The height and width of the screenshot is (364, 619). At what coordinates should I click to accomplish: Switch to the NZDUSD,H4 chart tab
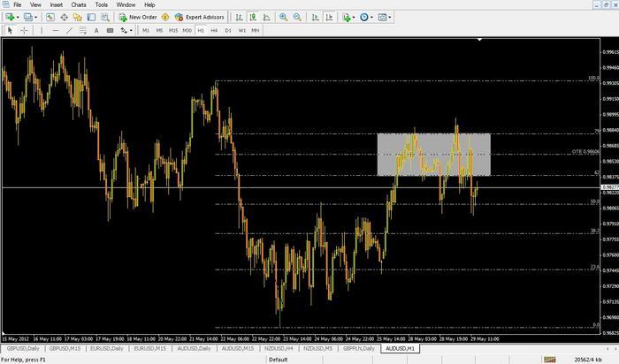(x=279, y=349)
